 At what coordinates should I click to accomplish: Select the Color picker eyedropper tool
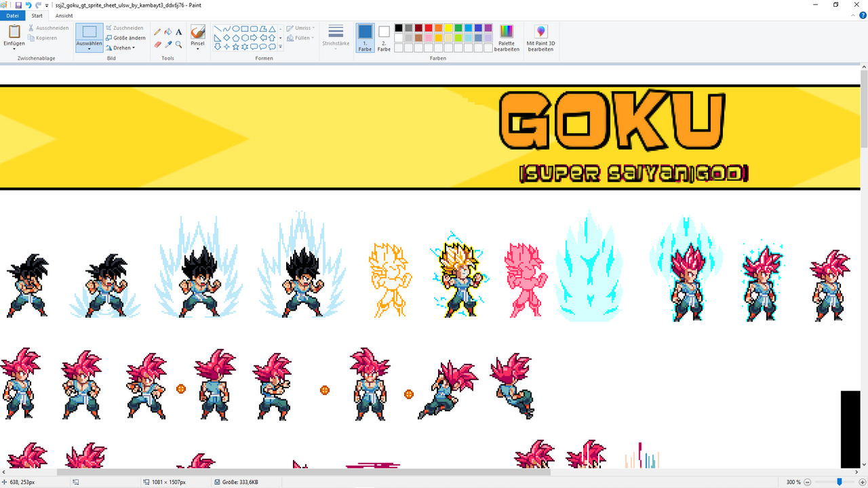(168, 44)
